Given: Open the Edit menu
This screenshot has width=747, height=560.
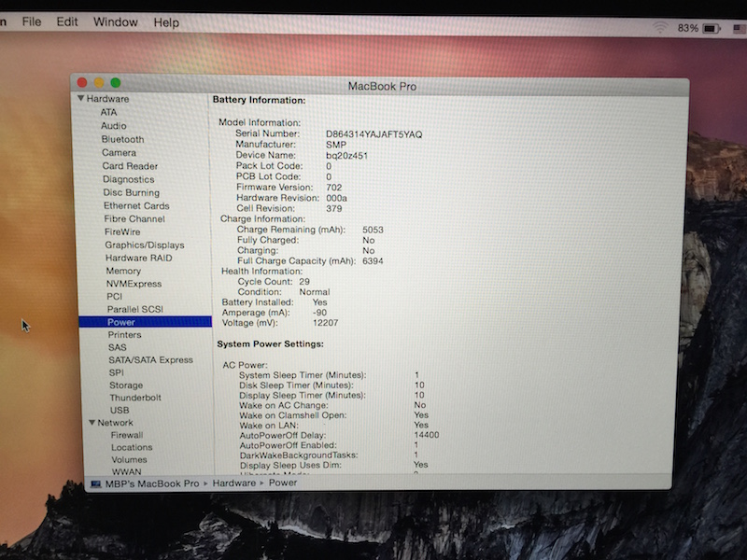Looking at the screenshot, I should click(67, 21).
